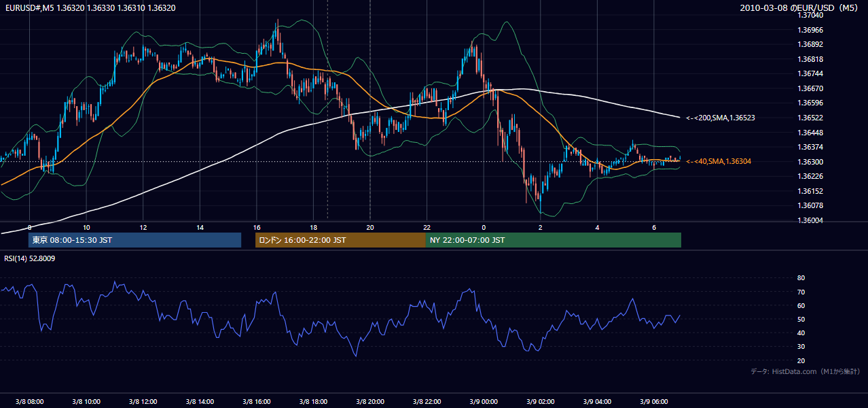This screenshot has height=408, width=868.
Task: Click the 1.36448 price axis value
Action: (810, 133)
